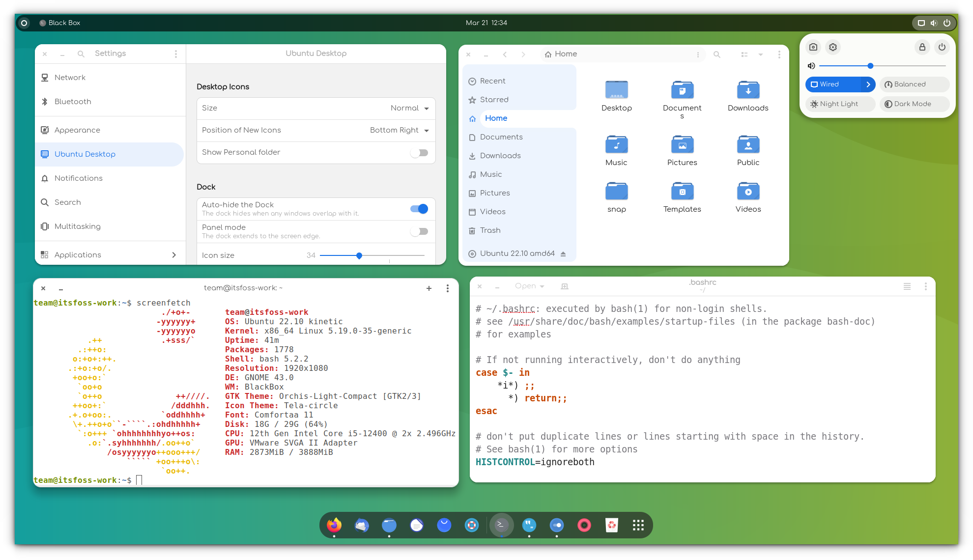
Task: Click the app grid icon in dock
Action: pos(638,525)
